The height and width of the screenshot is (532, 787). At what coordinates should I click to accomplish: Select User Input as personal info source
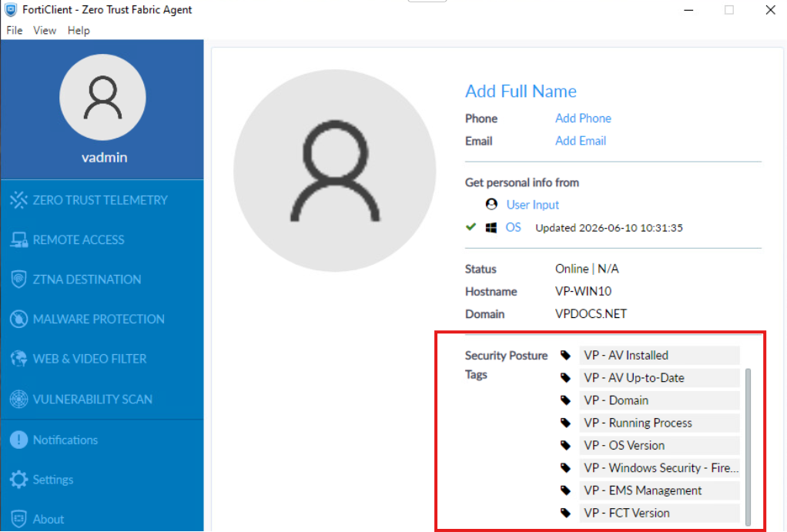tap(533, 205)
